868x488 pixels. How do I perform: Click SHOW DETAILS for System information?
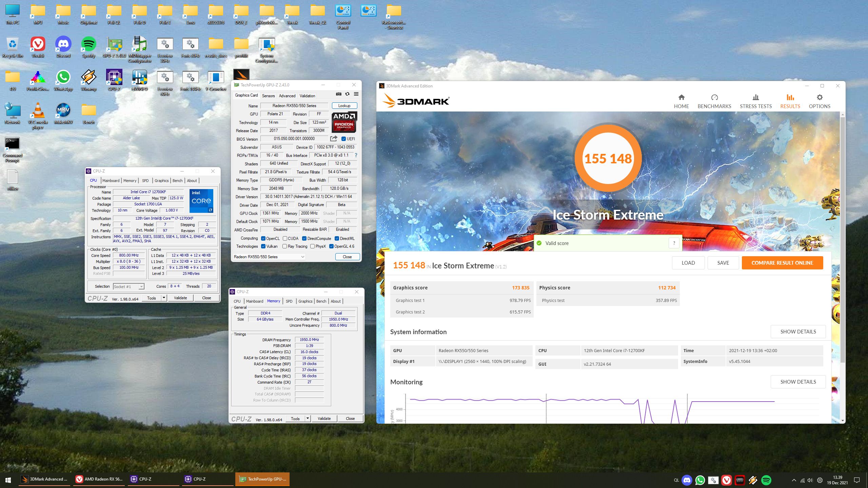click(x=798, y=331)
